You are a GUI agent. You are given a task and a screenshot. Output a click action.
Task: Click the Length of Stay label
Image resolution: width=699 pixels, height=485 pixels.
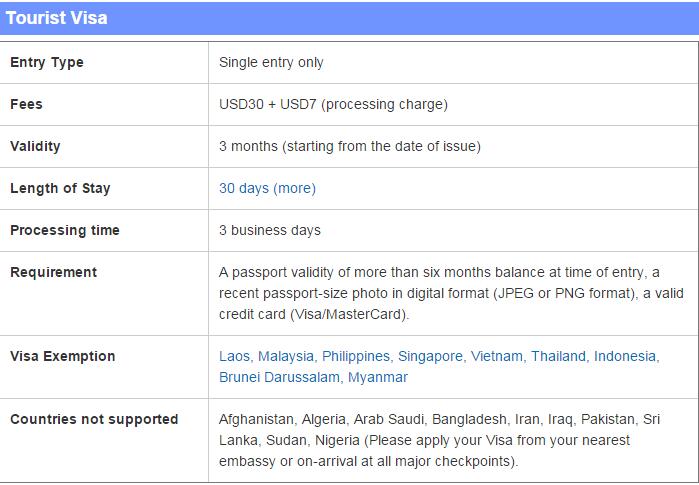point(60,188)
